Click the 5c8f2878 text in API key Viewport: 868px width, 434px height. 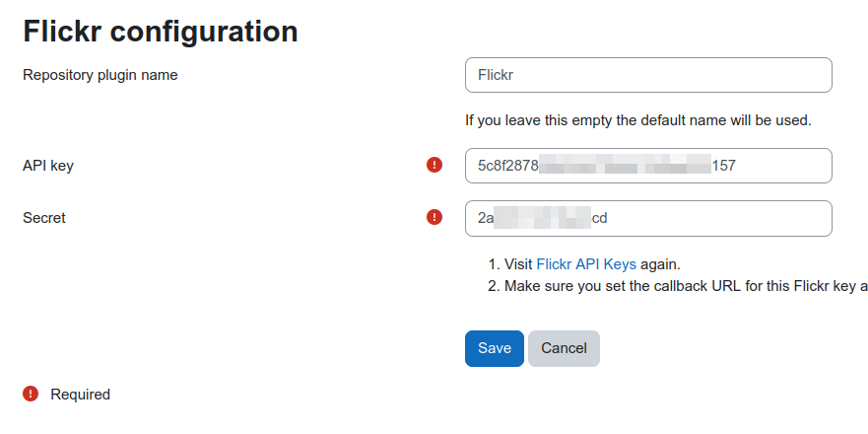coord(508,166)
